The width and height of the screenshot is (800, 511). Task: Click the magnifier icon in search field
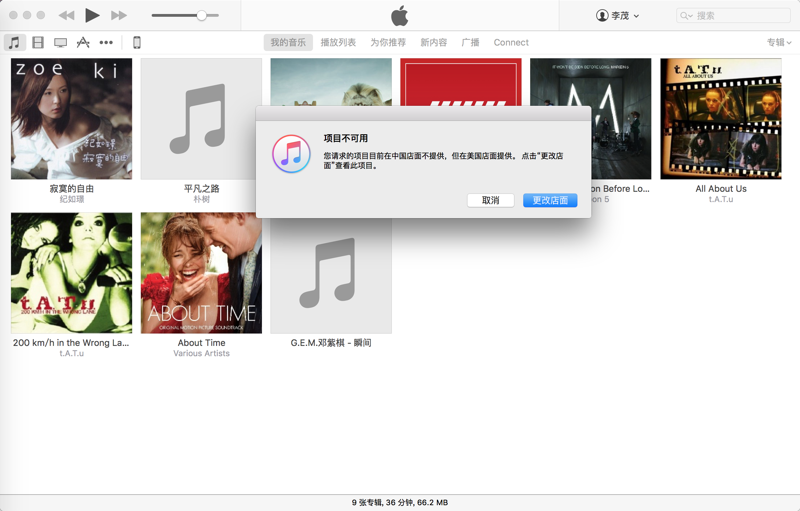pyautogui.click(x=685, y=15)
